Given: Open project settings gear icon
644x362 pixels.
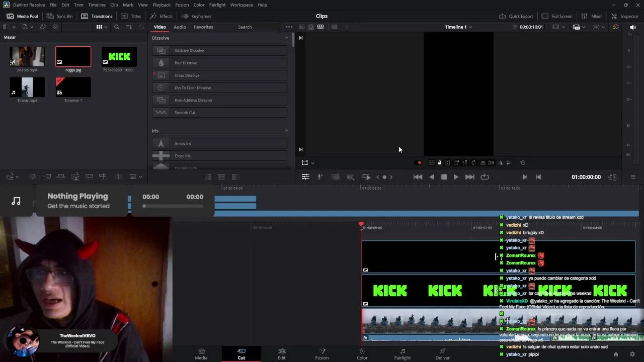Looking at the screenshot, I should point(632,354).
